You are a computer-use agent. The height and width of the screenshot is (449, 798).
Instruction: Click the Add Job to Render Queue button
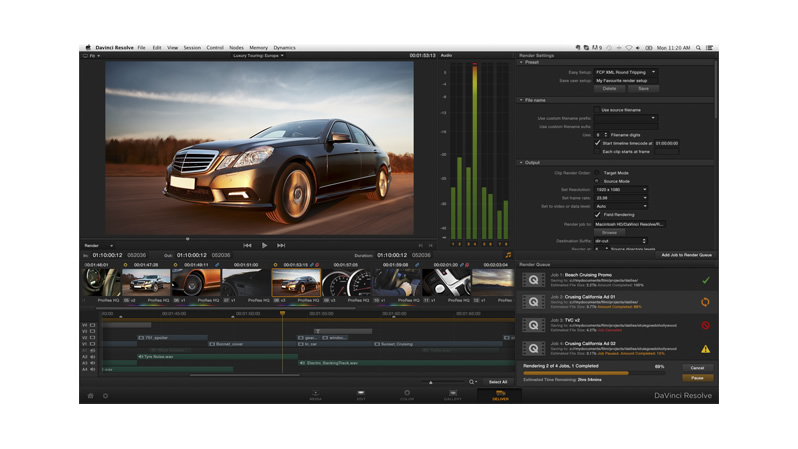coord(686,255)
